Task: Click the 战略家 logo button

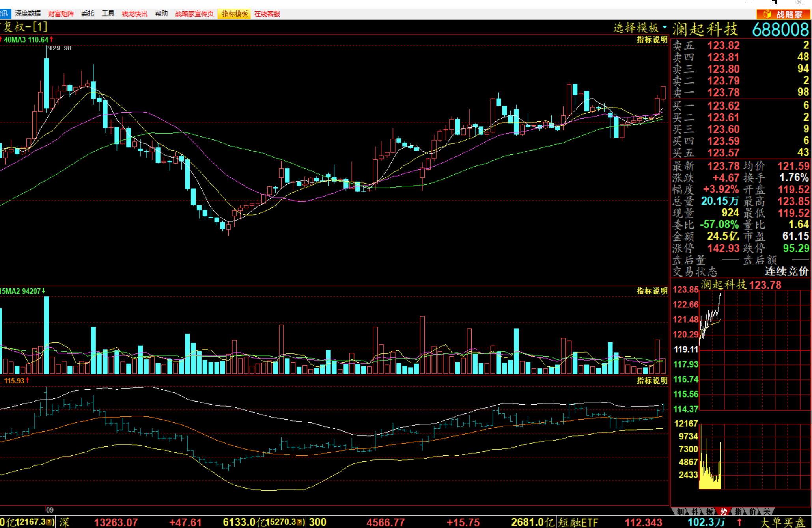Action: (783, 14)
